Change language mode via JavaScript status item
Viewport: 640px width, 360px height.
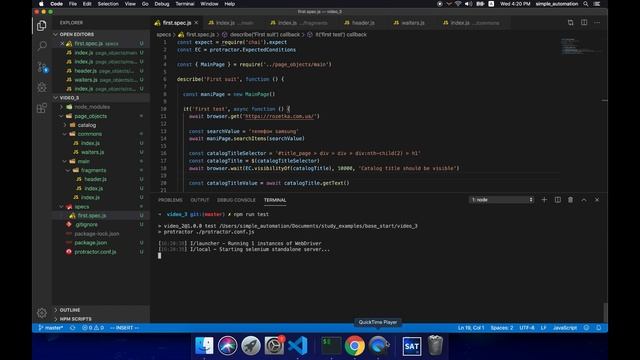[564, 328]
